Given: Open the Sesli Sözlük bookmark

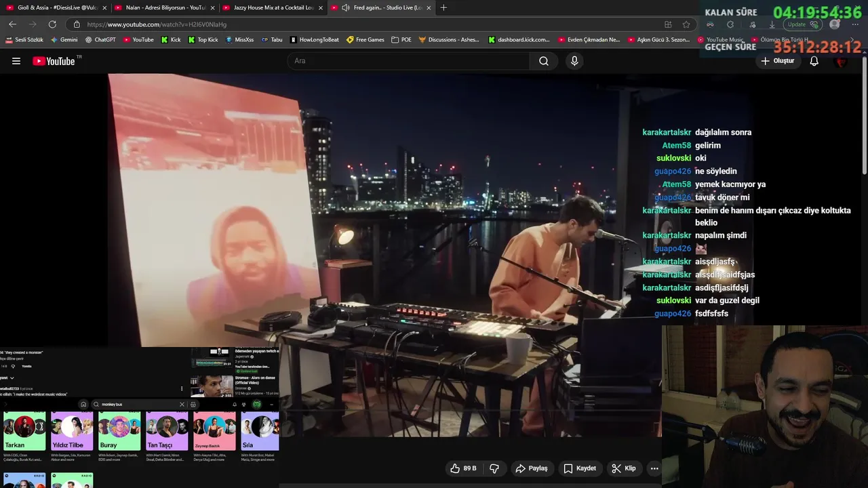Looking at the screenshot, I should [24, 40].
